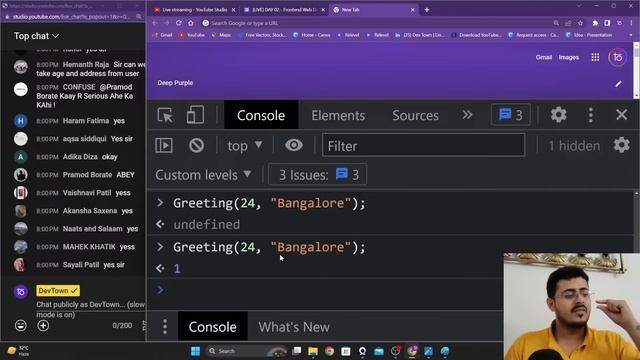The width and height of the screenshot is (640, 360).
Task: Switch to the Sources tab
Action: tap(415, 116)
